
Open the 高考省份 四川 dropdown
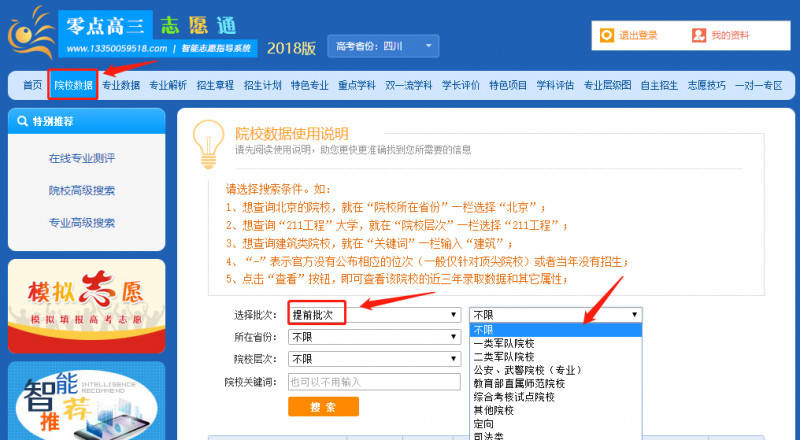(383, 46)
